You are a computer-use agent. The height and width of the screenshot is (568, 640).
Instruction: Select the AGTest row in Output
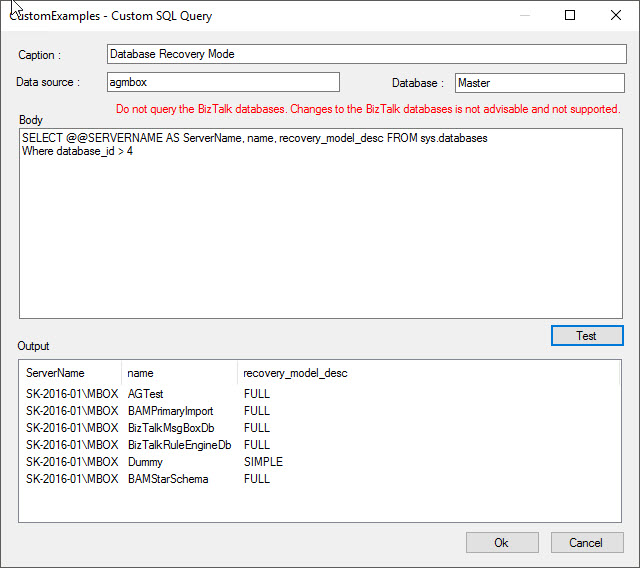click(146, 394)
